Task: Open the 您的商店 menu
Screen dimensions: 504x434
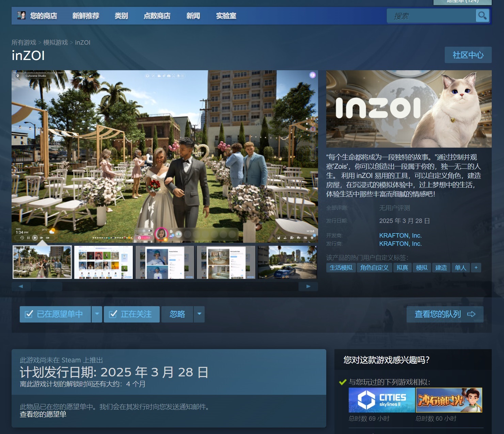Action: [x=43, y=16]
